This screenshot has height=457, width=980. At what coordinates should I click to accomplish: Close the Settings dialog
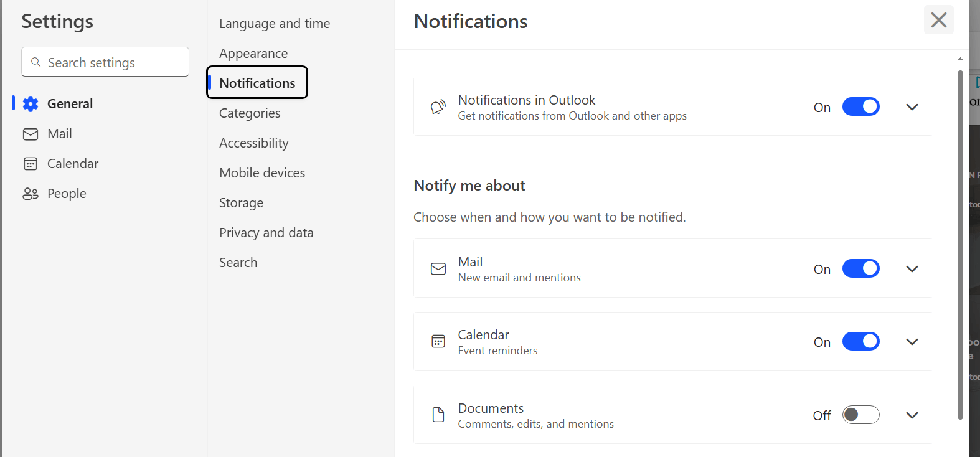click(x=939, y=20)
